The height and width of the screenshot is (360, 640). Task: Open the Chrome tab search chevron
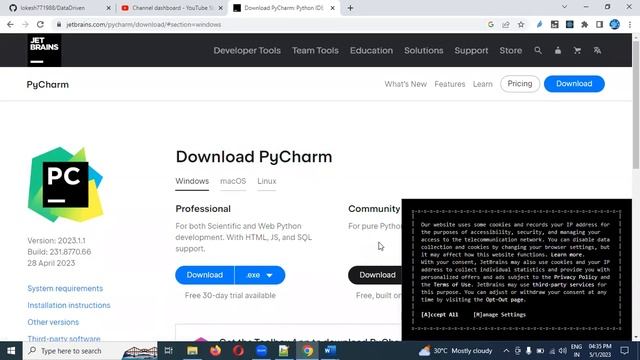pos(564,7)
